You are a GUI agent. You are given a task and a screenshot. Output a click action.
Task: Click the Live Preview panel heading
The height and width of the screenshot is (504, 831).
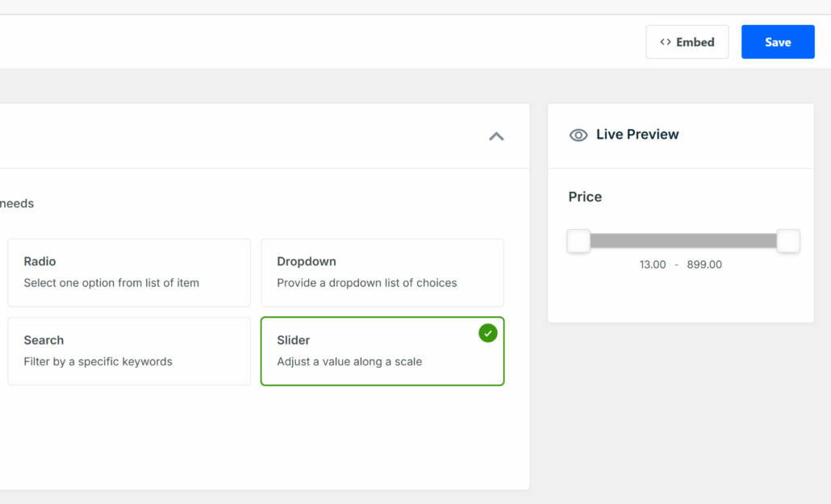pyautogui.click(x=637, y=135)
